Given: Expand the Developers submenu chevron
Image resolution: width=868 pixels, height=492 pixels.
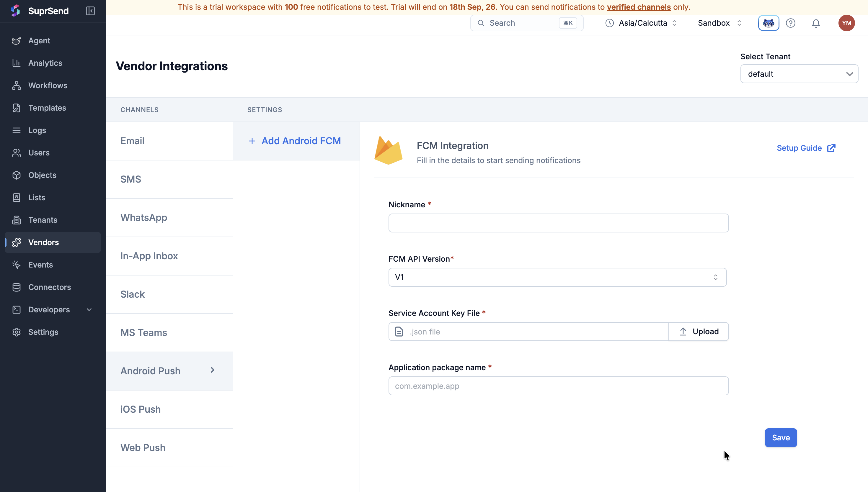Looking at the screenshot, I should (89, 309).
